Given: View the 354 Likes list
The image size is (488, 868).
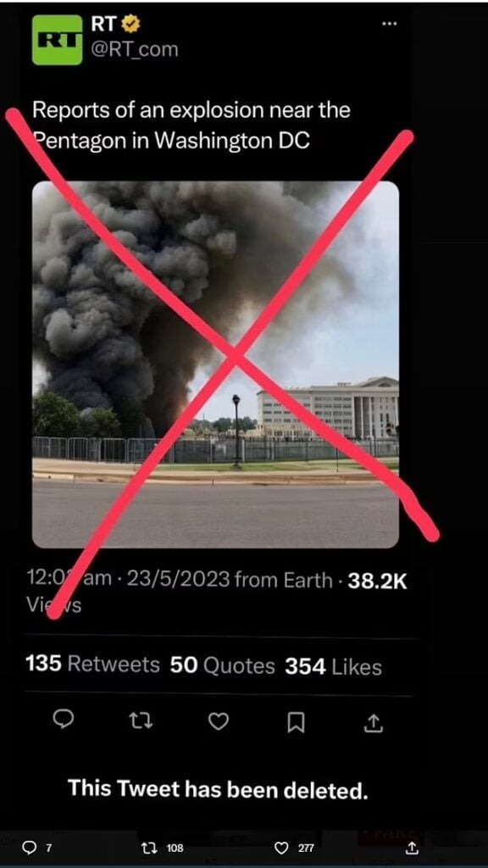Looking at the screenshot, I should click(334, 666).
